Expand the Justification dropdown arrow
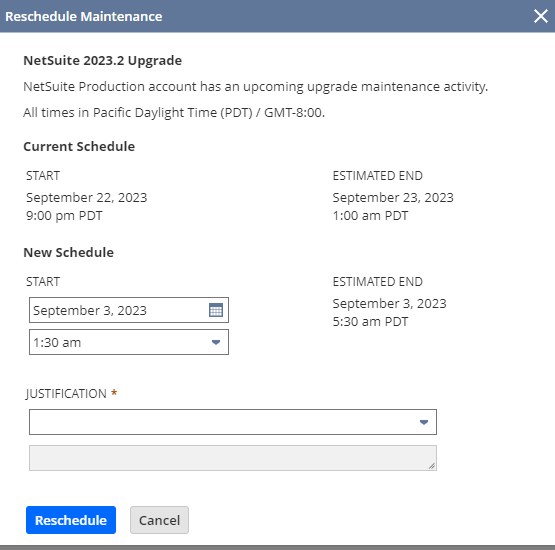The image size is (555, 550). (424, 422)
